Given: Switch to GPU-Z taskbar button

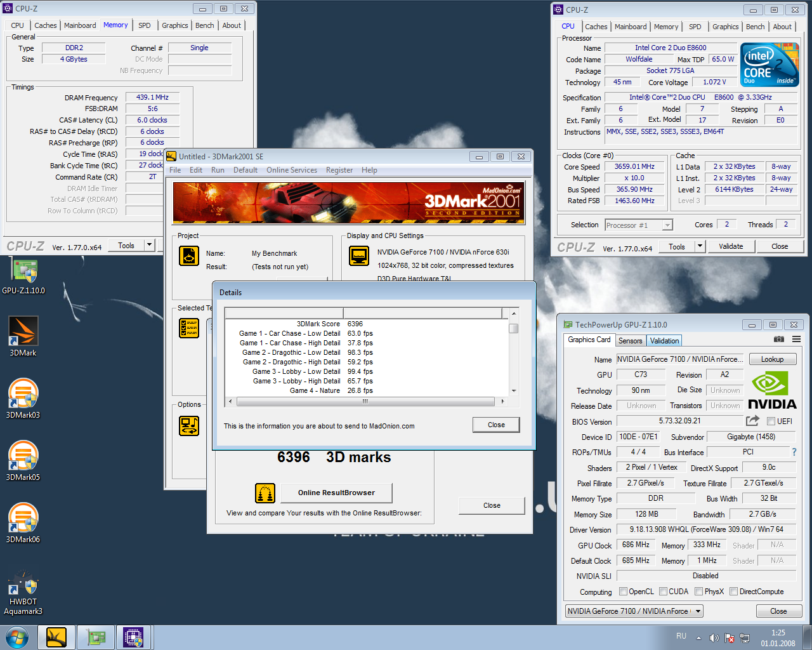Looking at the screenshot, I should [x=95, y=637].
